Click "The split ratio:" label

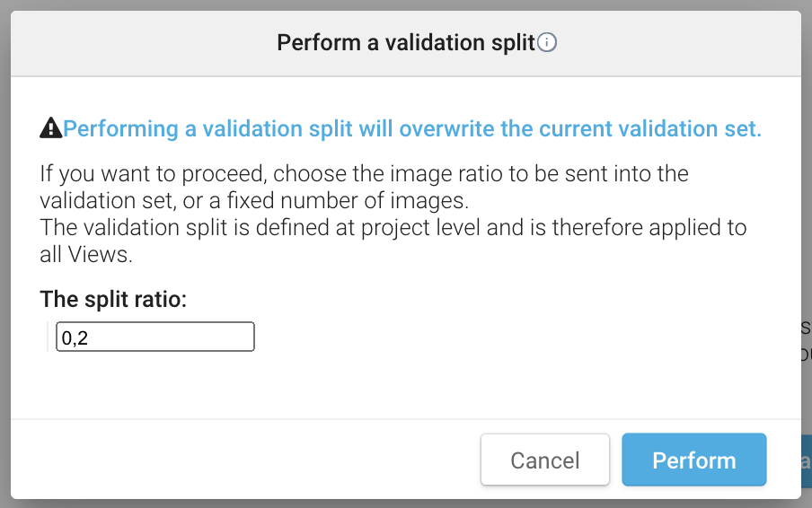(113, 300)
